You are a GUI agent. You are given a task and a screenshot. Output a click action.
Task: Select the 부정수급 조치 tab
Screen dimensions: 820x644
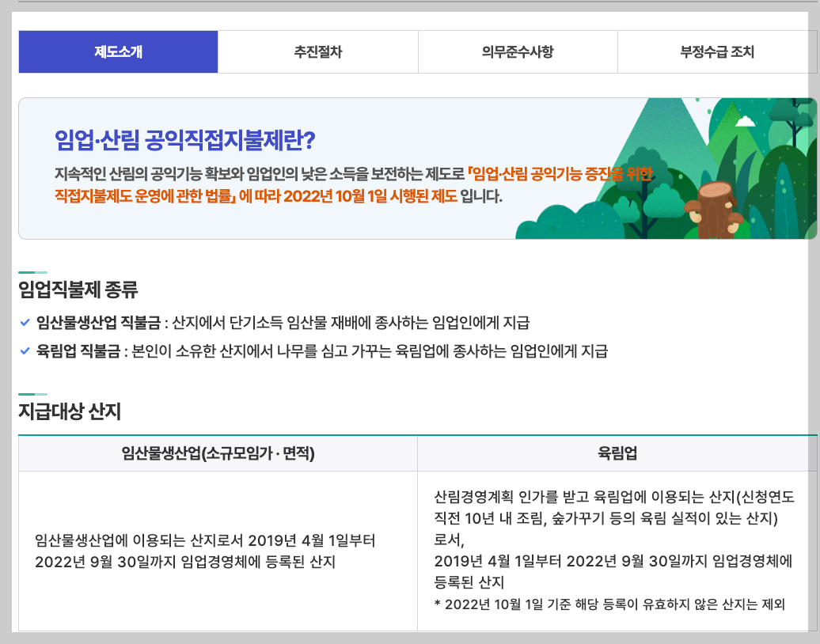719,51
